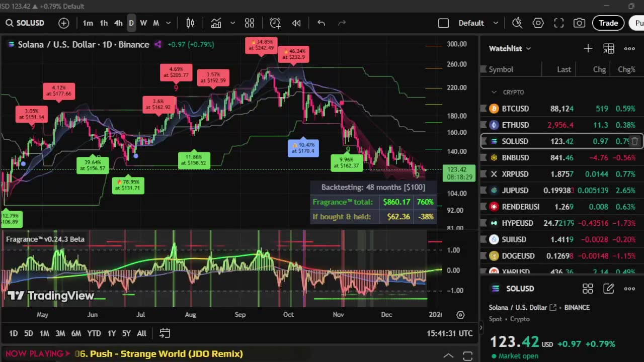Viewport: 644px width, 362px height.
Task: Open the Solana / U.S. Dollar external link icon
Action: coord(553,307)
